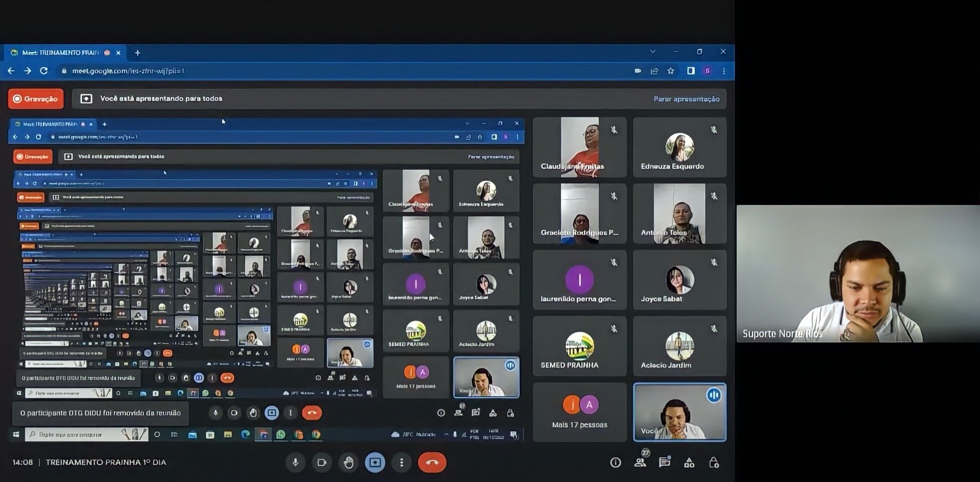
Task: Toggle Chrome side panel icon
Action: [x=691, y=71]
